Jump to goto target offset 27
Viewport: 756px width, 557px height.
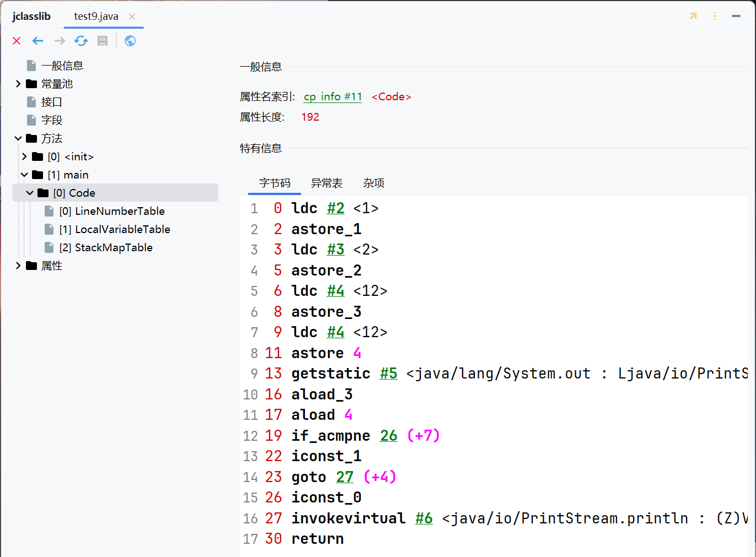pos(344,477)
